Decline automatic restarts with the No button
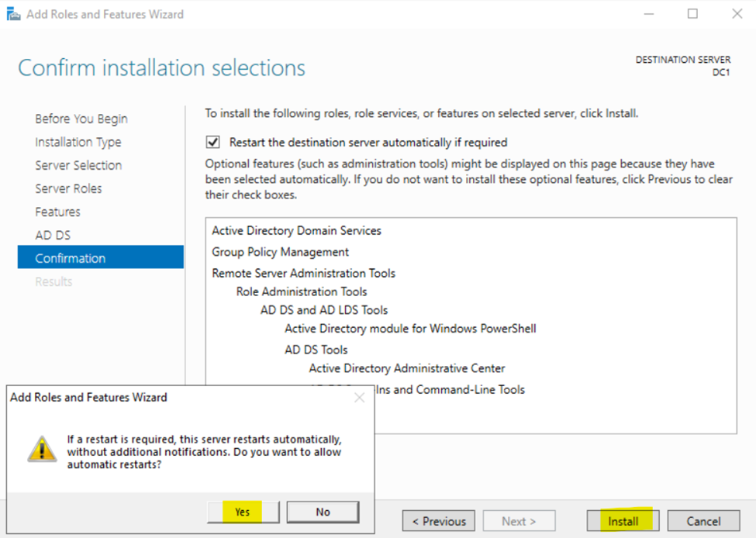The height and width of the screenshot is (538, 756). tap(323, 512)
